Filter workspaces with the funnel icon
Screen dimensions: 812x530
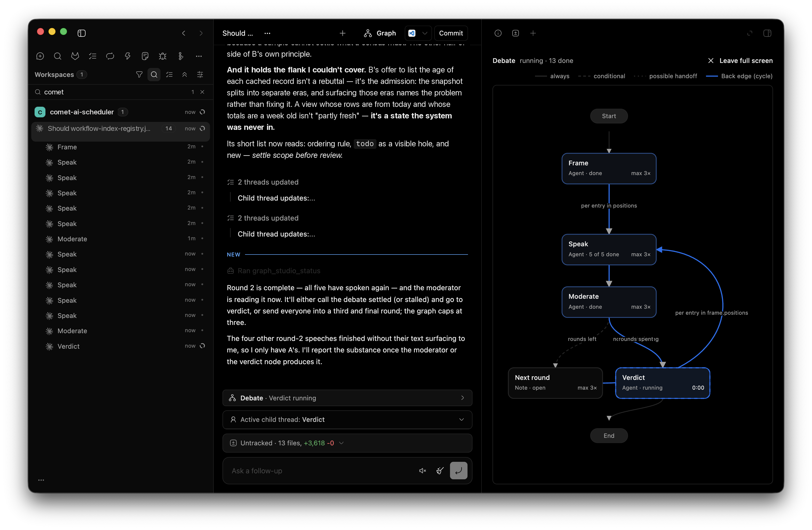[139, 74]
